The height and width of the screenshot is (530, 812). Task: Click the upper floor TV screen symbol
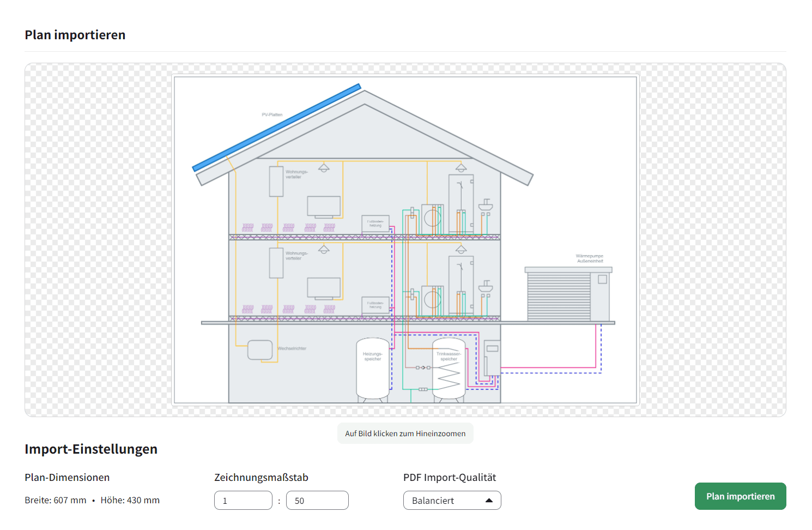tap(324, 207)
